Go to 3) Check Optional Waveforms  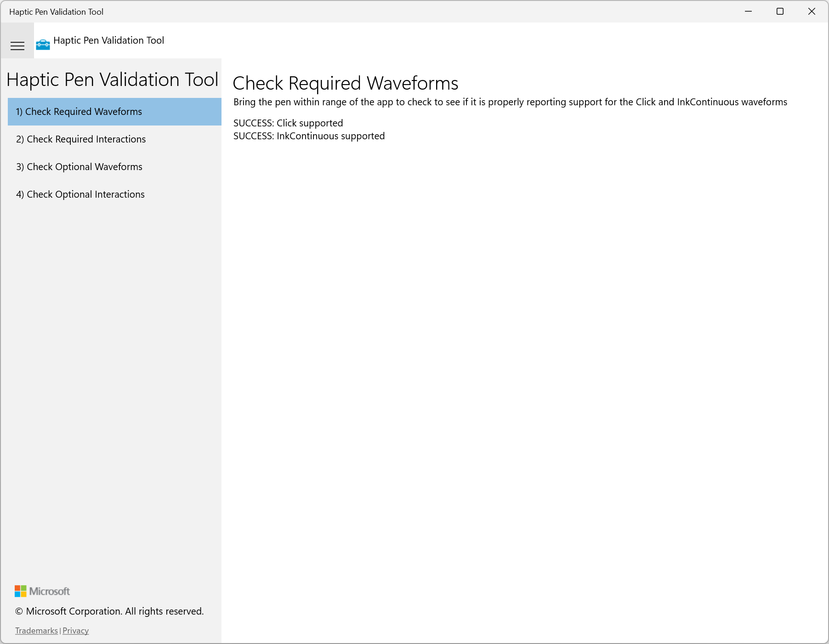[114, 167]
